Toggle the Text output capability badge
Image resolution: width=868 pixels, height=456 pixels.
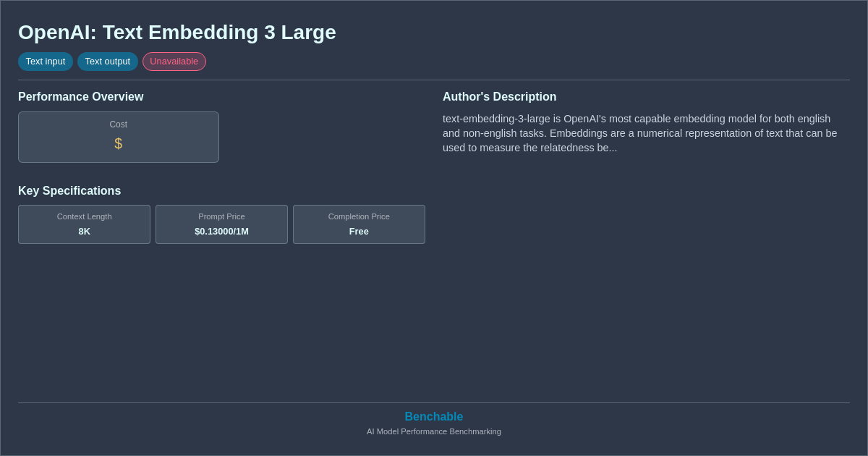[x=107, y=62]
